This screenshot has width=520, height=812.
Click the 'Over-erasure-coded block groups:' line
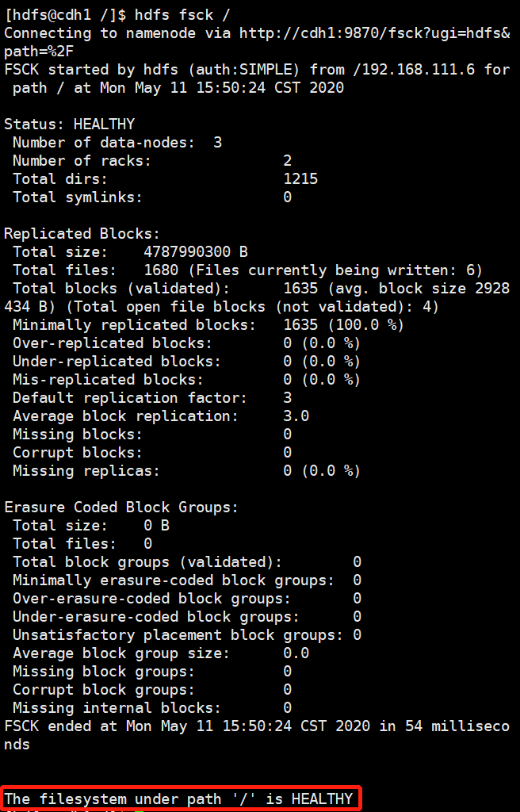[x=186, y=598]
